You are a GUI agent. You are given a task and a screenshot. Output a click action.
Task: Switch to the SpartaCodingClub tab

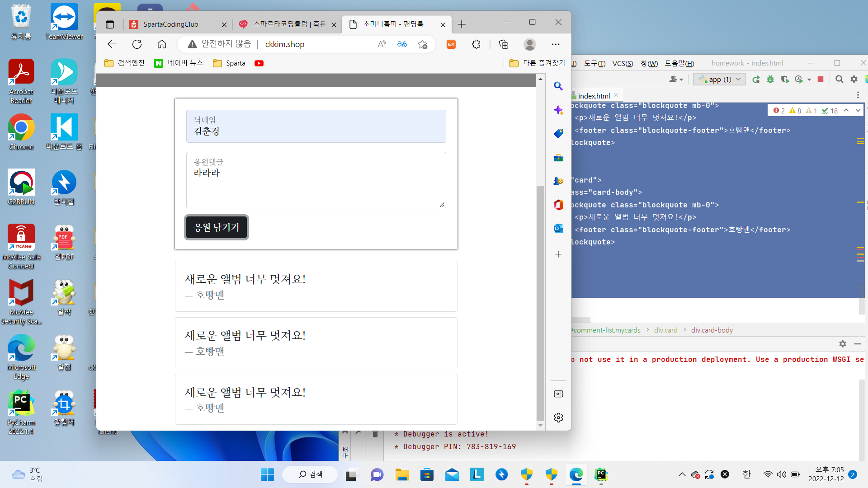172,24
